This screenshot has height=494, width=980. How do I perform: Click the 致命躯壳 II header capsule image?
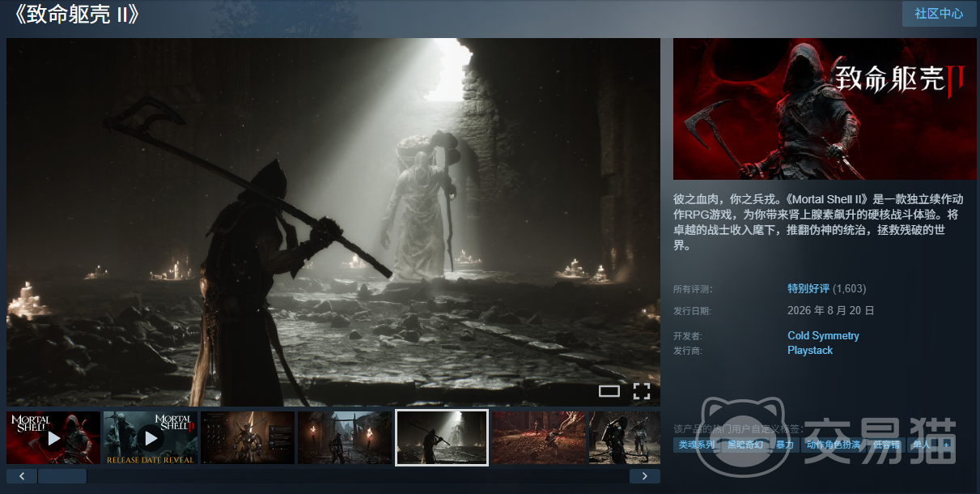pyautogui.click(x=825, y=109)
